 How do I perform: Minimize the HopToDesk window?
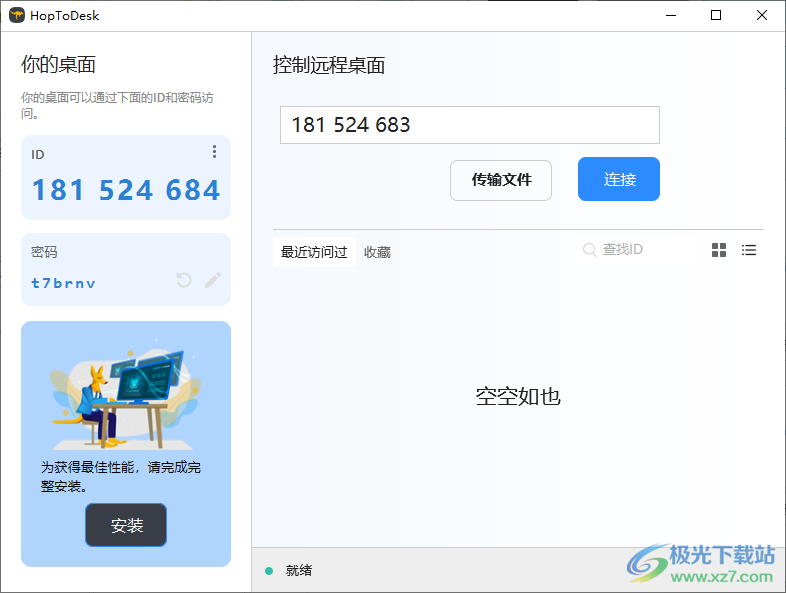coord(671,16)
